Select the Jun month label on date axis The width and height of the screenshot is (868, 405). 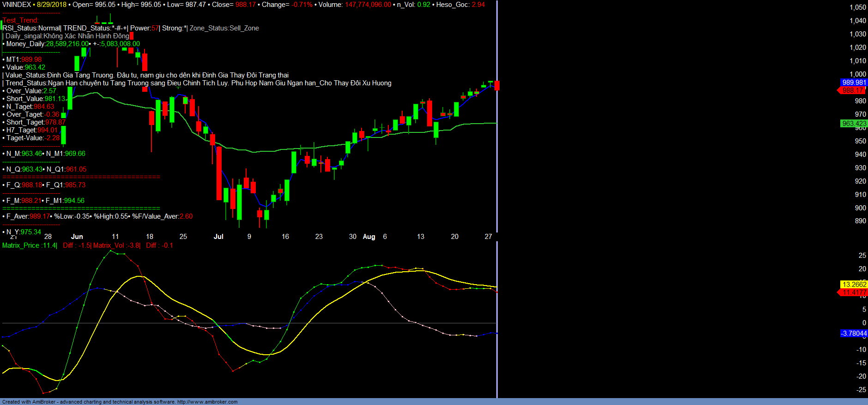(x=77, y=237)
